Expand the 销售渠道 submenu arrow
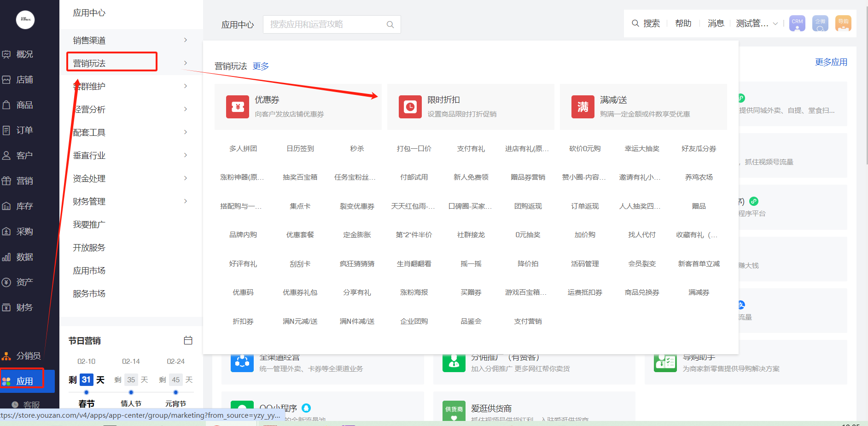This screenshot has width=868, height=426. (186, 40)
